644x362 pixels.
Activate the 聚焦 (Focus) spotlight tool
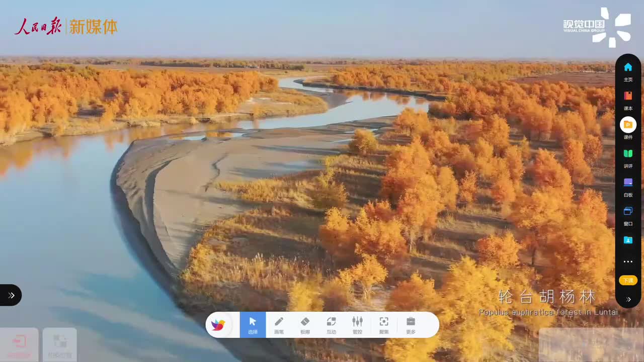(x=384, y=325)
